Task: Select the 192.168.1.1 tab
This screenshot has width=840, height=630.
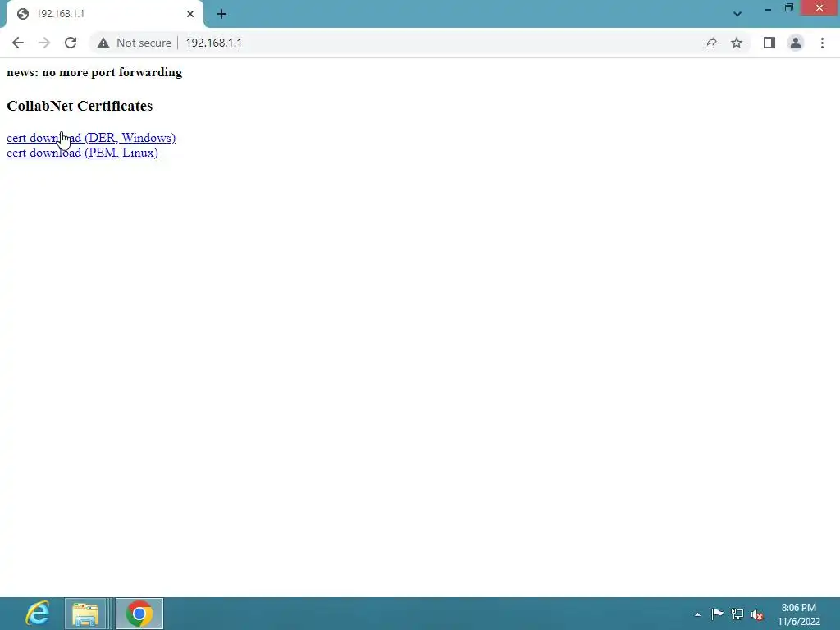Action: pos(105,14)
